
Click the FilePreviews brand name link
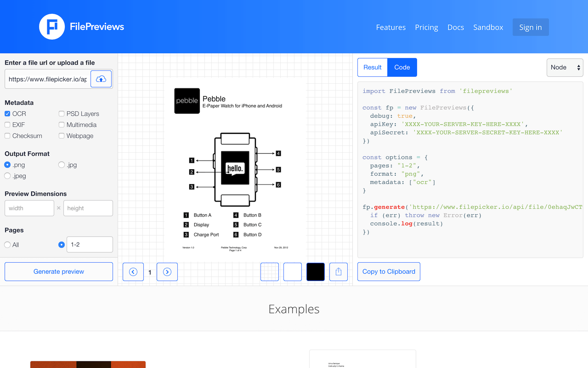(97, 27)
